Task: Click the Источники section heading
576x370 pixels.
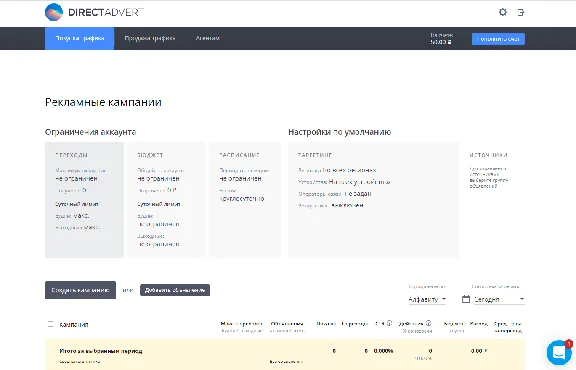Action: 488,155
